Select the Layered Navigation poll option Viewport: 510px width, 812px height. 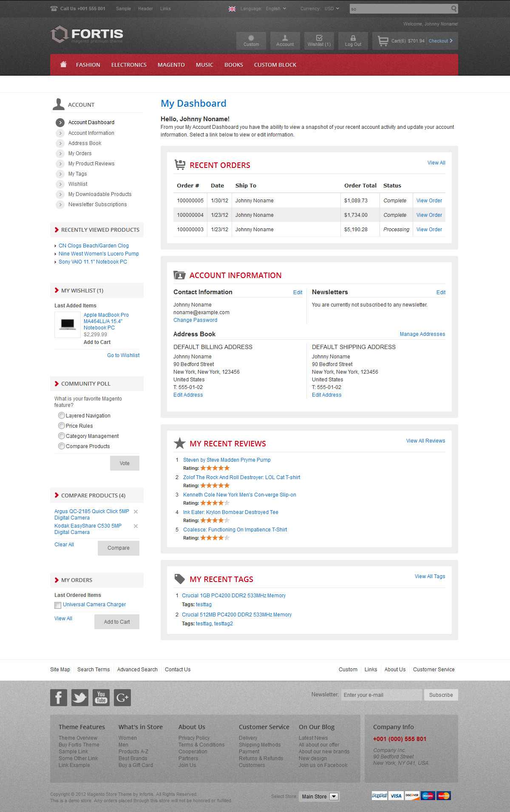click(x=62, y=415)
